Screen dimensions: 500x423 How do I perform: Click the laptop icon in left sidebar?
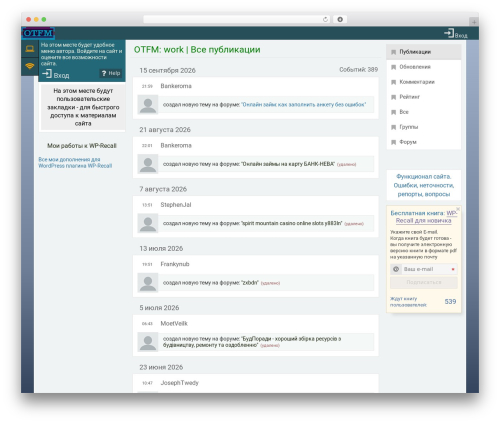coord(30,49)
